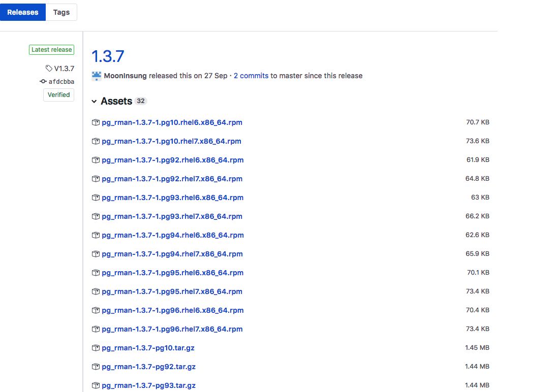Download pg_rman-1.3.7-1.pg96.rhel7.x86_64.rpm

(172, 329)
